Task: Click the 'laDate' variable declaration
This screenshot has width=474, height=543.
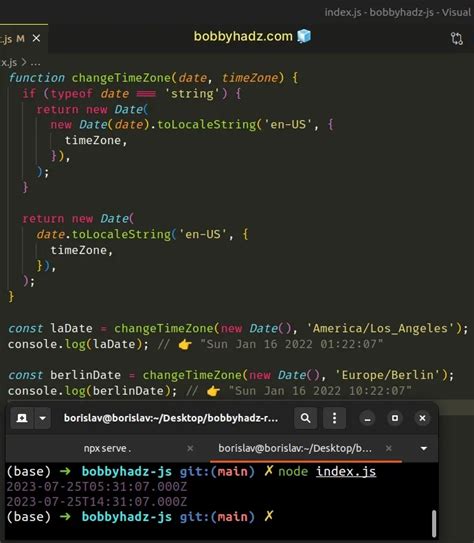Action: [71, 328]
